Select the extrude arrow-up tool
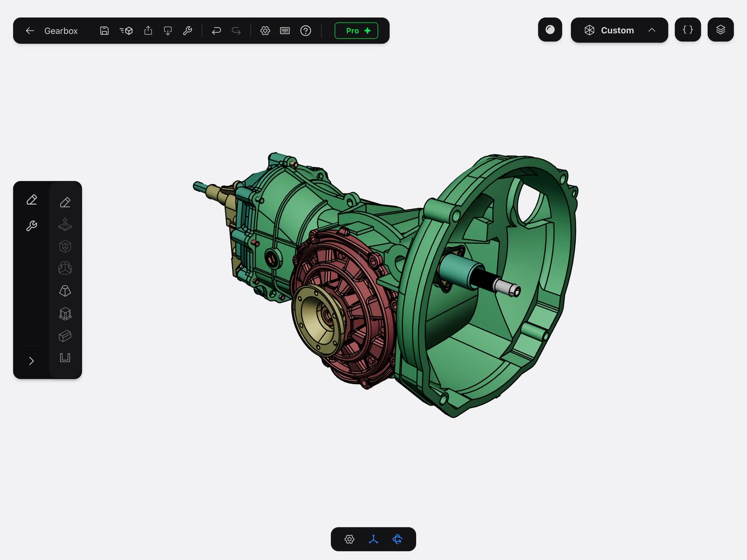This screenshot has height=560, width=747. (x=65, y=225)
